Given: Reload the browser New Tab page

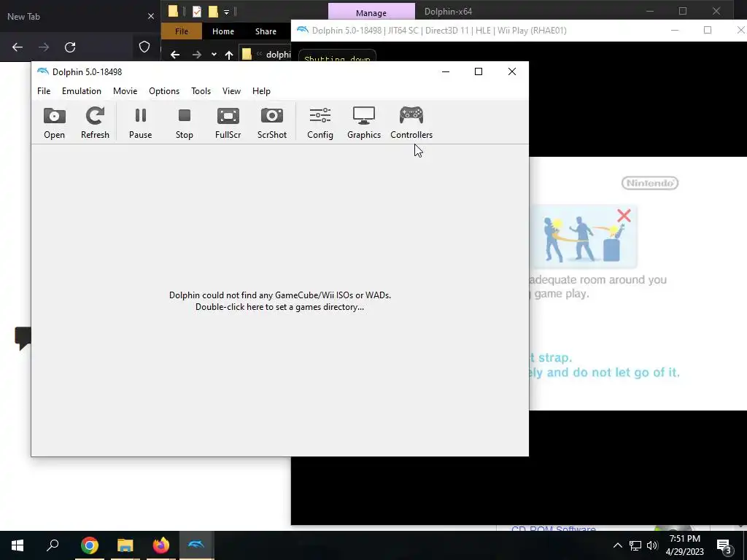Looking at the screenshot, I should [70, 47].
